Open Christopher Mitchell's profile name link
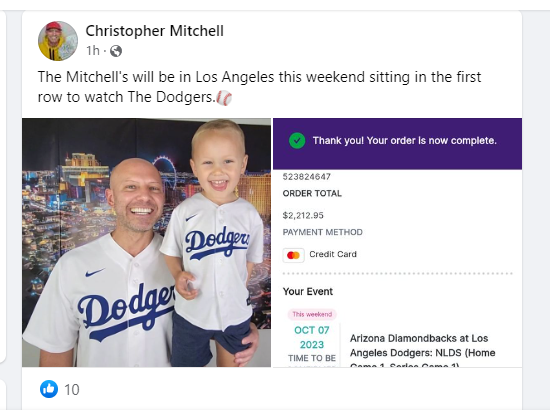 pos(154,31)
